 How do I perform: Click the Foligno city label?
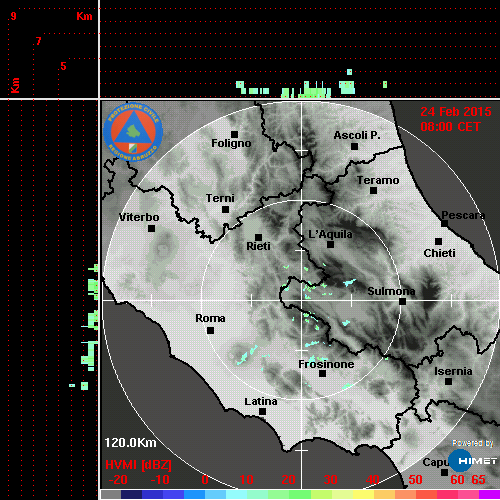point(231,144)
